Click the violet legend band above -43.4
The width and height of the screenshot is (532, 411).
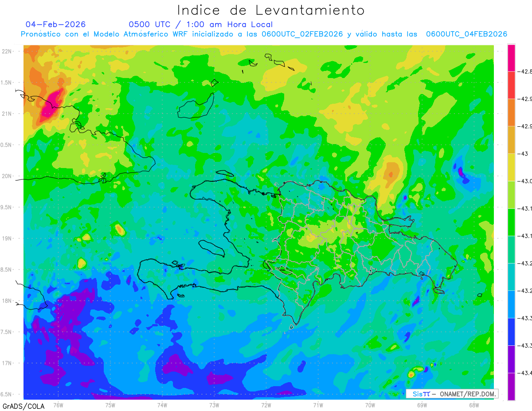coord(511,359)
